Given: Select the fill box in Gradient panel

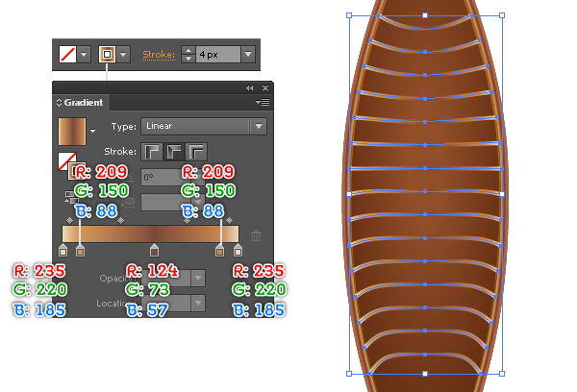Looking at the screenshot, I should (x=67, y=160).
